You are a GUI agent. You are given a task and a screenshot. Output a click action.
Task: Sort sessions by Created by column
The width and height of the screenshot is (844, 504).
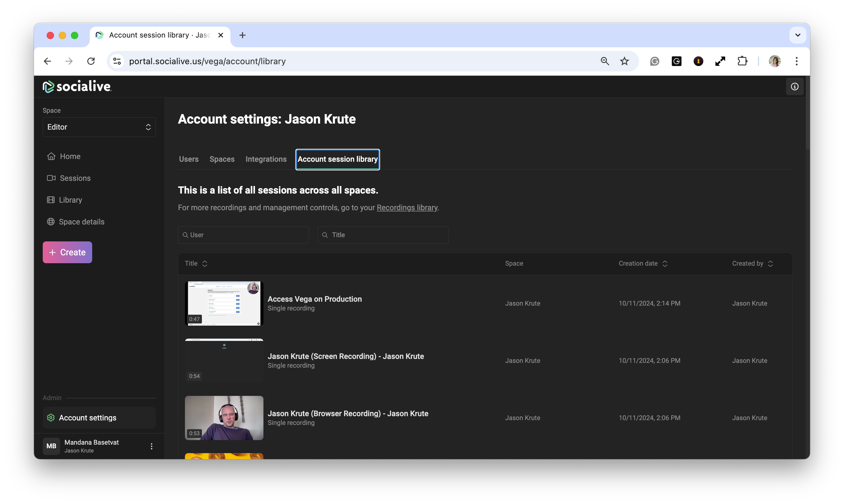(x=752, y=263)
